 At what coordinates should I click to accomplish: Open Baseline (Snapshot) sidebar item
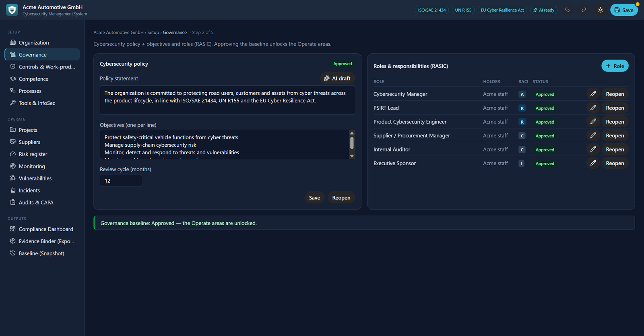click(42, 253)
